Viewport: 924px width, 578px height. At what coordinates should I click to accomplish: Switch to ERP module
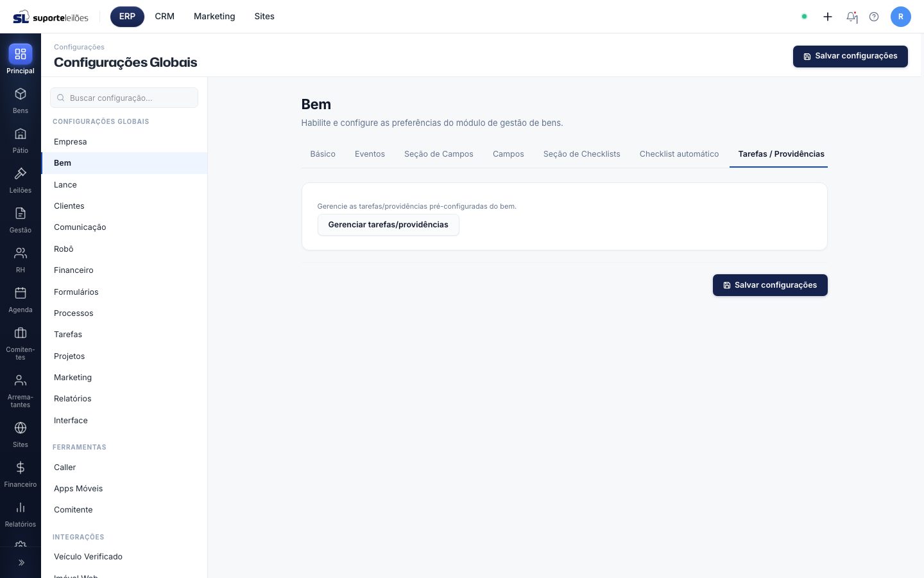[x=127, y=17]
